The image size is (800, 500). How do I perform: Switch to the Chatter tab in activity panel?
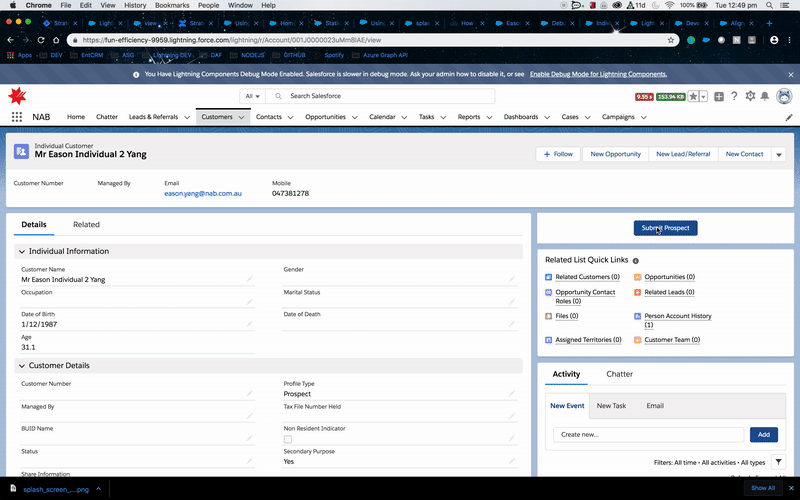(x=619, y=374)
